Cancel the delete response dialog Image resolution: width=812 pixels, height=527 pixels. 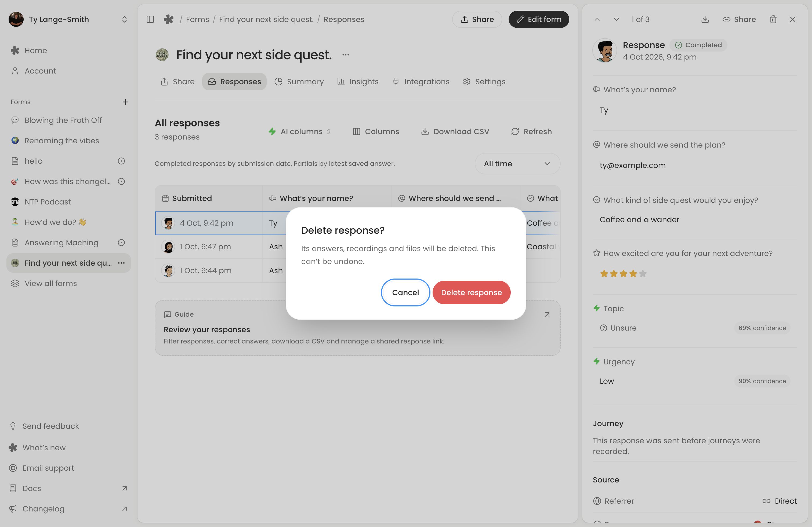(405, 292)
